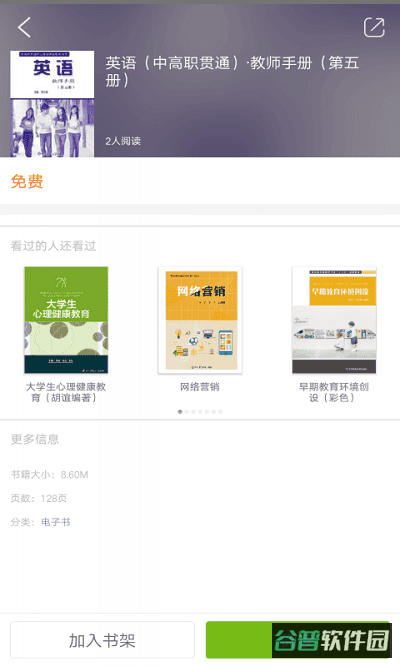Viewport: 400px width, 666px height.
Task: Tap the 书籍大小：8.60M entry
Action: [x=49, y=474]
